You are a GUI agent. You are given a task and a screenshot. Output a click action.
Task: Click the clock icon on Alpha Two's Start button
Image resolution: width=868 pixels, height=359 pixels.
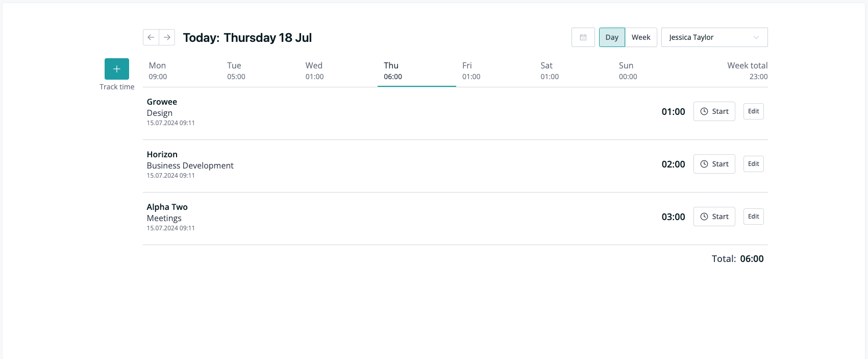pyautogui.click(x=705, y=217)
